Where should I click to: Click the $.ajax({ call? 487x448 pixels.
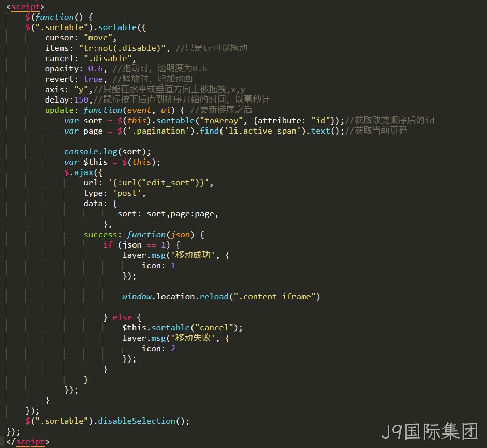(83, 172)
